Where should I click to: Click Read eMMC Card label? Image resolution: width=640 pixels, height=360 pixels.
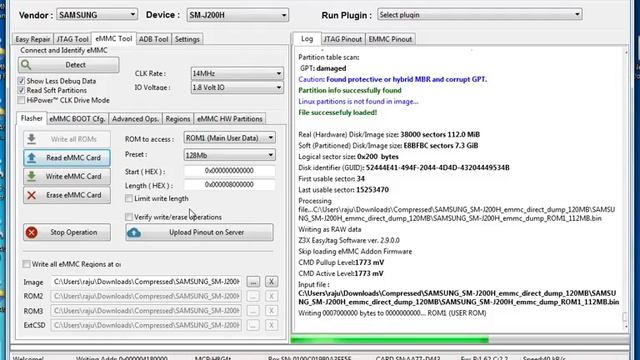[x=73, y=158]
